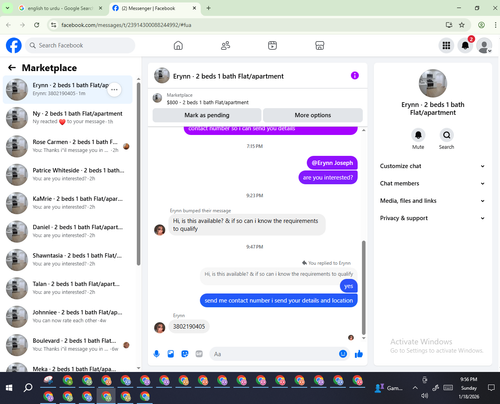Open the Friends icon in top navigation
This screenshot has height=404, width=500.
click(x=226, y=45)
